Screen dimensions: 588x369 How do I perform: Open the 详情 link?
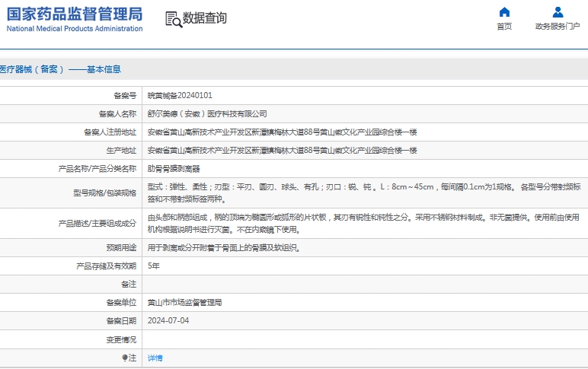155,358
